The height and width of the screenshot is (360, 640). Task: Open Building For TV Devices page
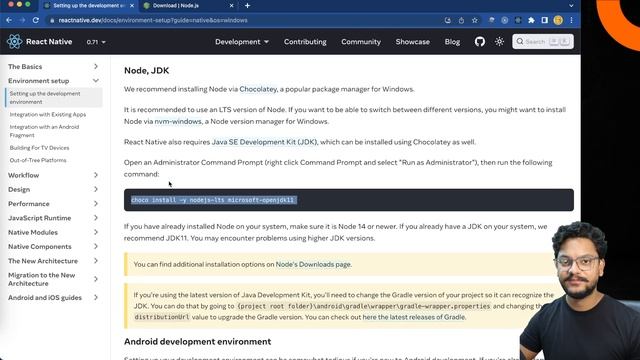click(39, 148)
